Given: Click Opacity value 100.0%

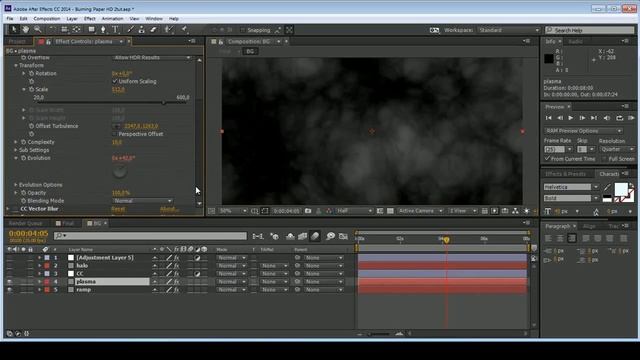Looking at the screenshot, I should 121,193.
